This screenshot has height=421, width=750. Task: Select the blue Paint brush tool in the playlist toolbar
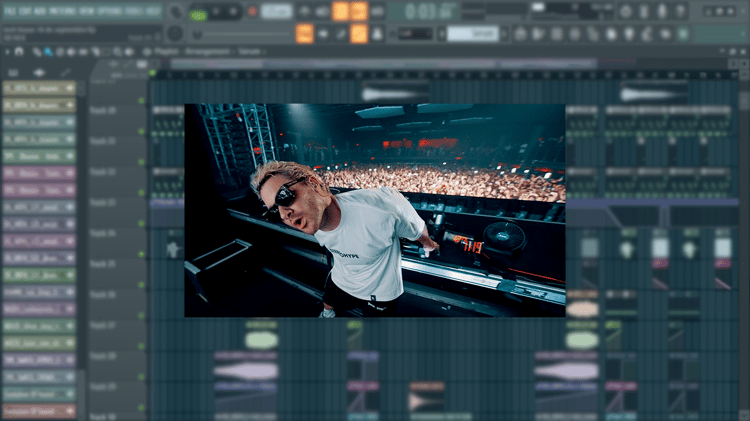pos(48,52)
